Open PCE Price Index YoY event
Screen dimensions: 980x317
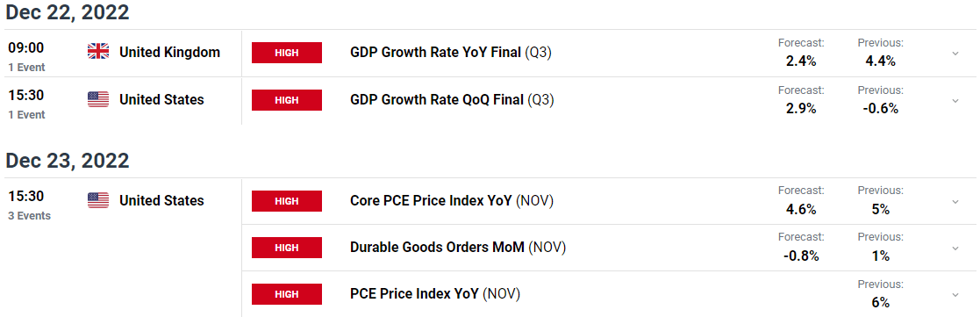pyautogui.click(x=435, y=294)
